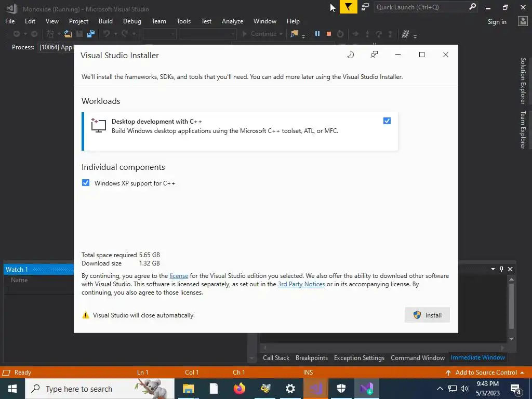This screenshot has height=399, width=532.
Task: Open the Project menu
Action: (x=78, y=21)
